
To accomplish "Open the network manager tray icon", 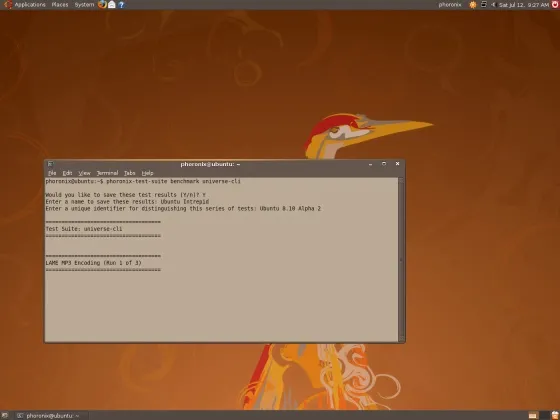I will [484, 5].
